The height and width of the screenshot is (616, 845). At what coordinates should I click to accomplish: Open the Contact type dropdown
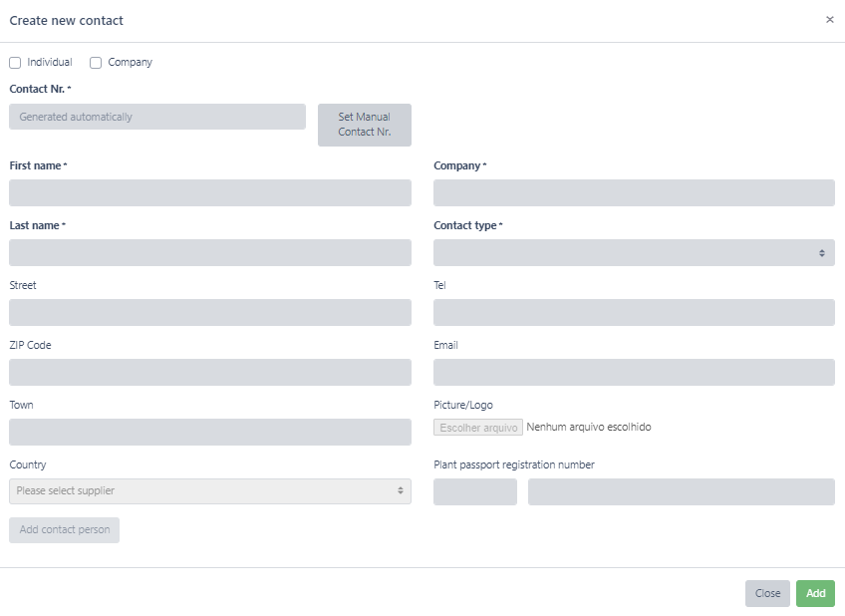coord(634,252)
